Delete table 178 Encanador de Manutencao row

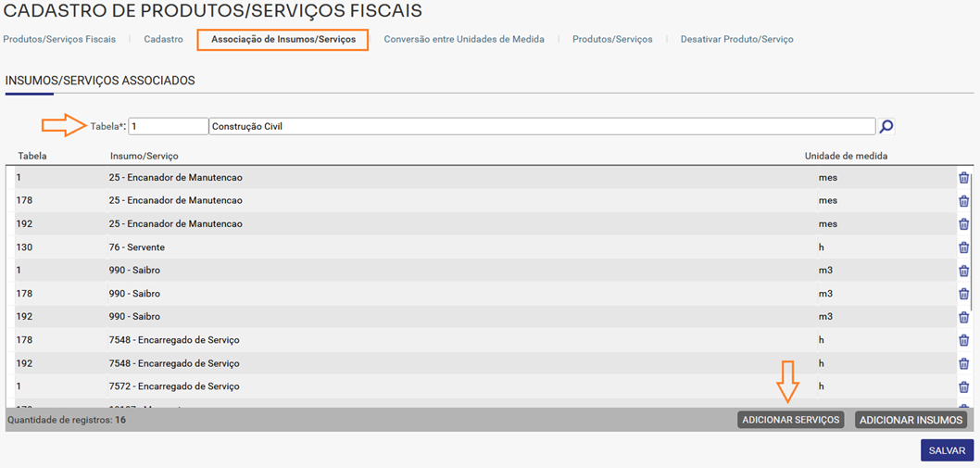(963, 201)
